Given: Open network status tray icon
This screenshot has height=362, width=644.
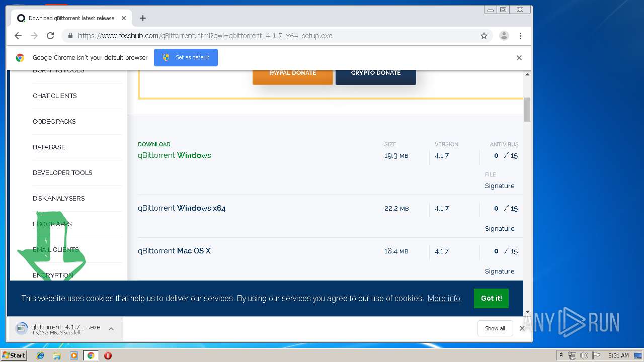Looking at the screenshot, I should 572,355.
